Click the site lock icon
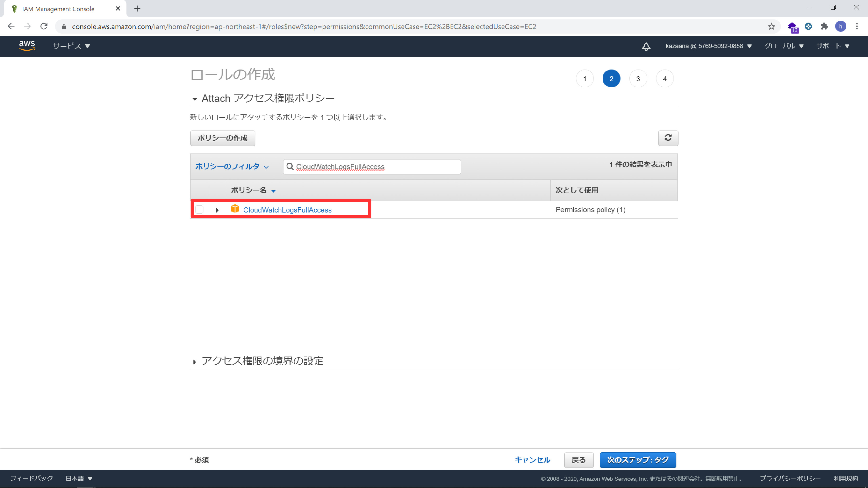The height and width of the screenshot is (488, 868). [64, 26]
